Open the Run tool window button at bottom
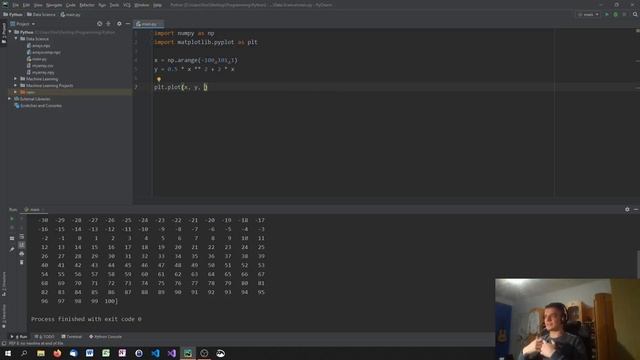Viewport: 640px width, 360px height. tap(19, 337)
